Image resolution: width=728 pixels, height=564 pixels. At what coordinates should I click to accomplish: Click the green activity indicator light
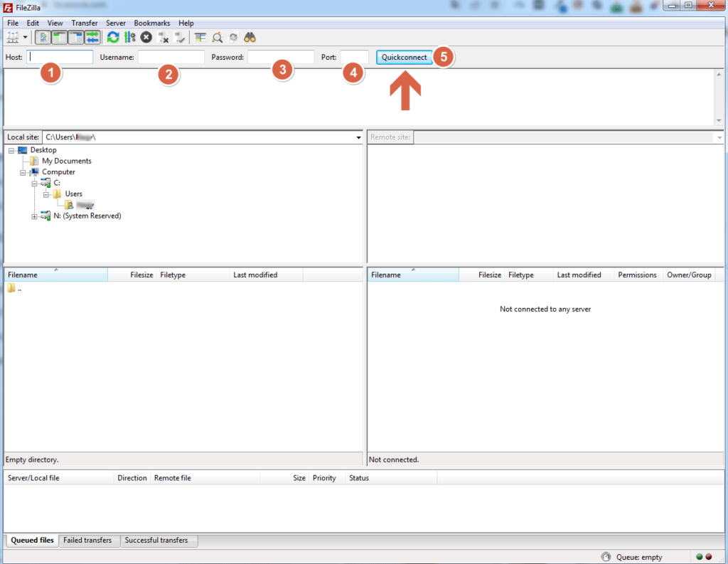(700, 557)
